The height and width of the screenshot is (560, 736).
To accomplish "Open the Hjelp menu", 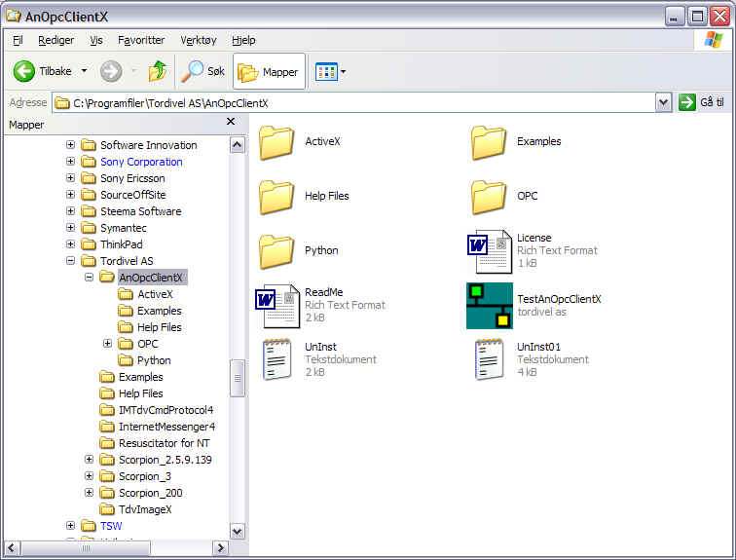I will [243, 40].
